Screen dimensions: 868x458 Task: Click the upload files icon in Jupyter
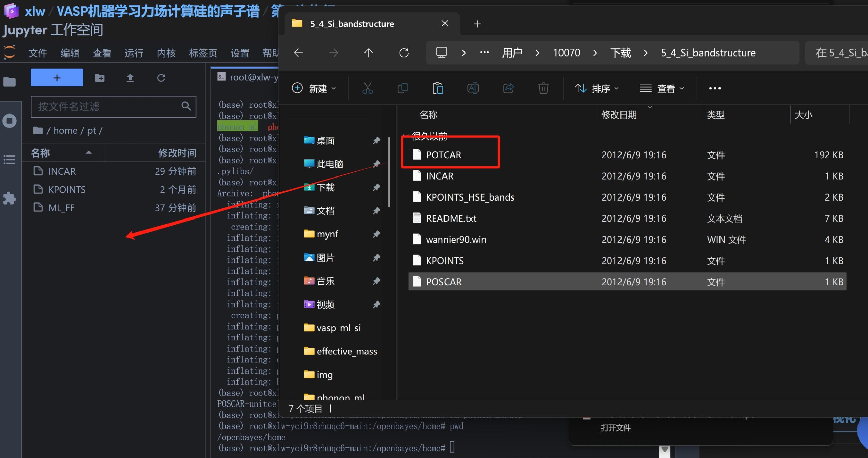coord(130,78)
